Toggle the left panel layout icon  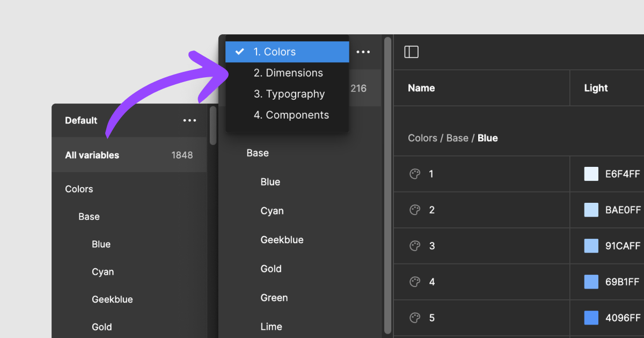tap(411, 52)
